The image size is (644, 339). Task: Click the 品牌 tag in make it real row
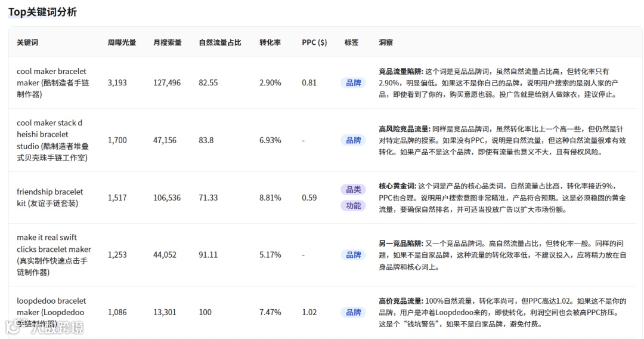click(x=353, y=255)
